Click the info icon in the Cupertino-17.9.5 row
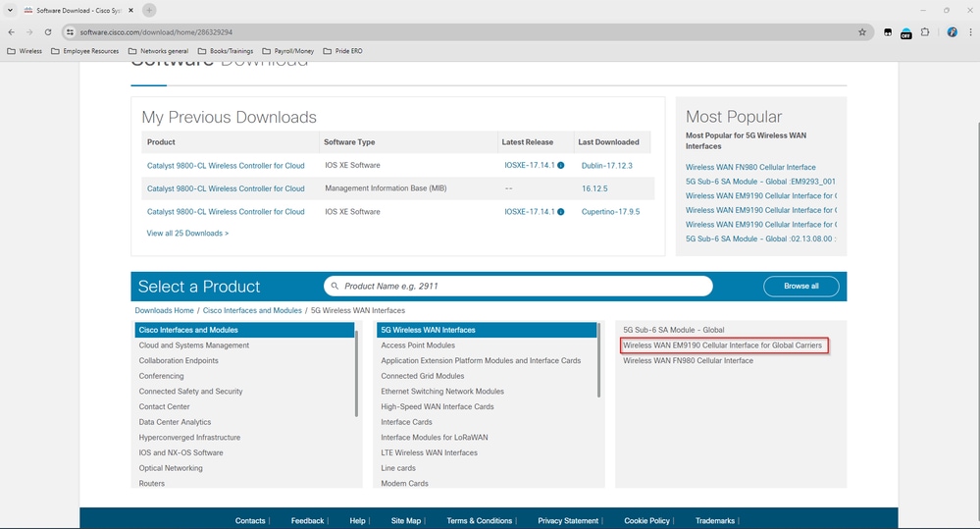Screen dimensions: 980x529 coord(560,212)
